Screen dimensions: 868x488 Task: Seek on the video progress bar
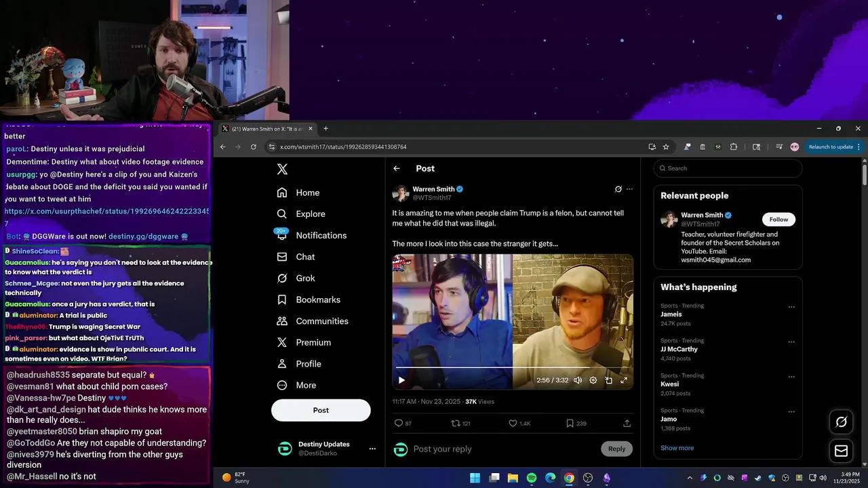click(513, 367)
